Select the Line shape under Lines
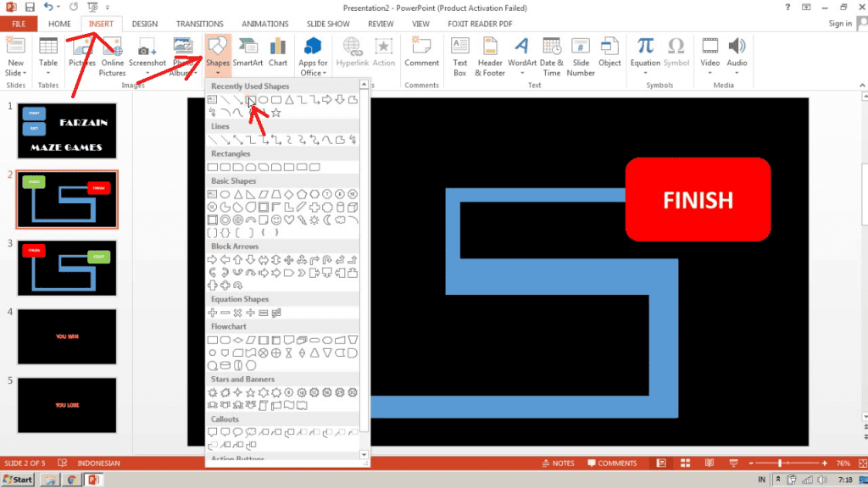The image size is (868, 488). click(x=213, y=140)
